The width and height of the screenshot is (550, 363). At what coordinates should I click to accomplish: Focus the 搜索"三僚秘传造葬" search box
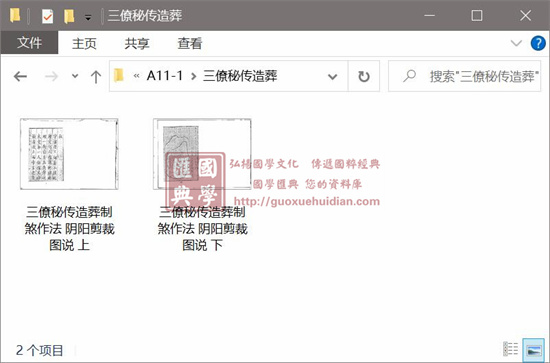[464, 76]
